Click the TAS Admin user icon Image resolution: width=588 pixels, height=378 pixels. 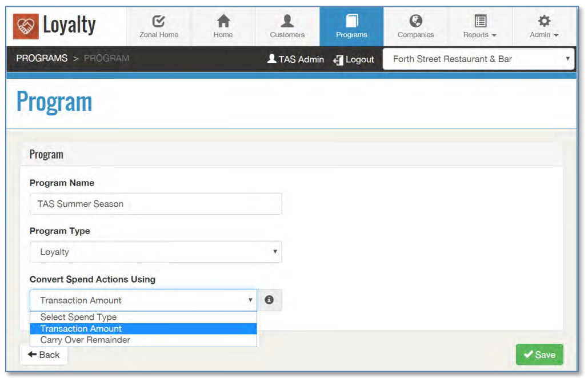tap(272, 59)
